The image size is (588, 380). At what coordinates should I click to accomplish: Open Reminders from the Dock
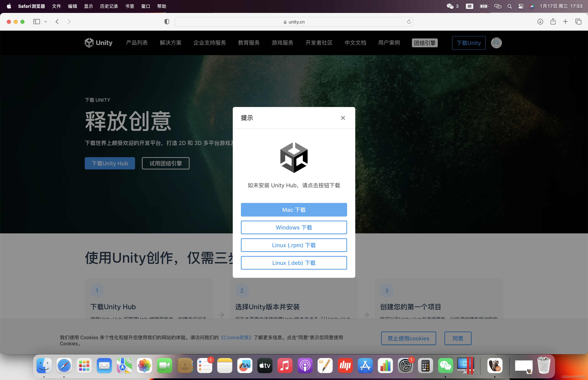205,365
